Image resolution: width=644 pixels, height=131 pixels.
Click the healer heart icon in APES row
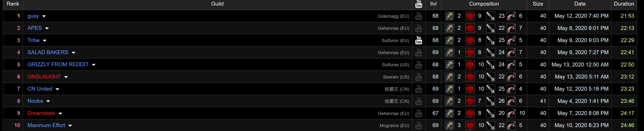click(x=470, y=28)
